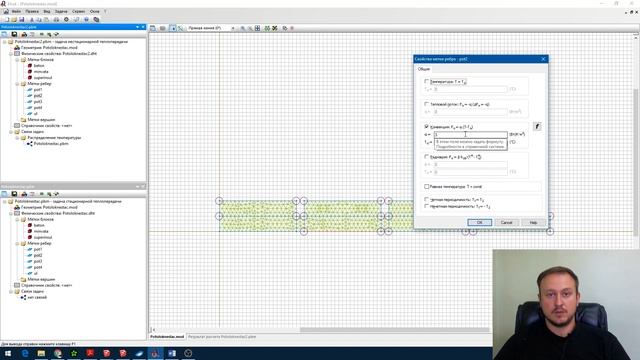Enable the Температура T = T0 checkbox

tap(427, 82)
